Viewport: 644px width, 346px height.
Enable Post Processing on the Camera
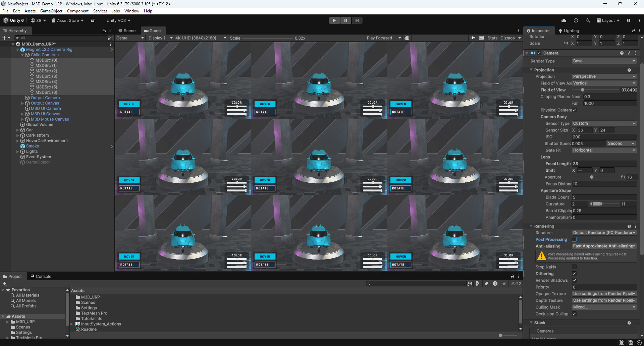(x=574, y=239)
